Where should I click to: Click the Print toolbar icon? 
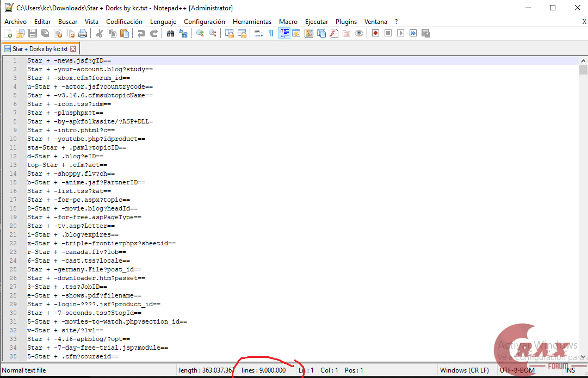point(83,33)
